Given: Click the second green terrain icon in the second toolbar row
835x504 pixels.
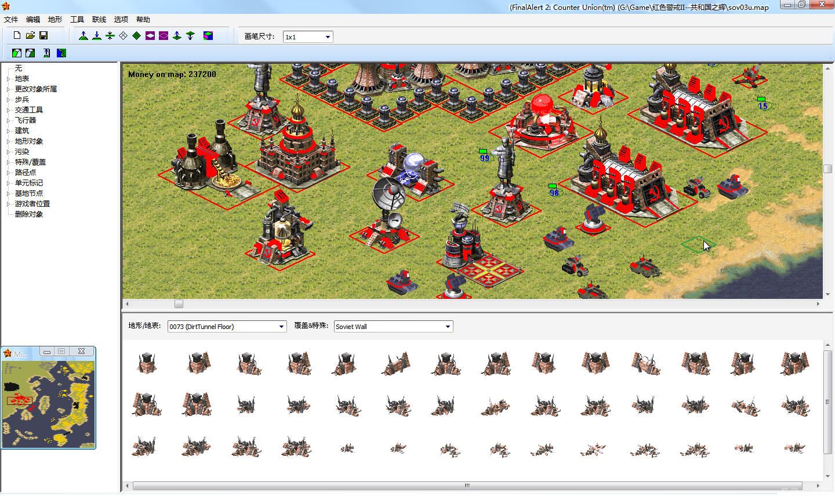Looking at the screenshot, I should 30,53.
